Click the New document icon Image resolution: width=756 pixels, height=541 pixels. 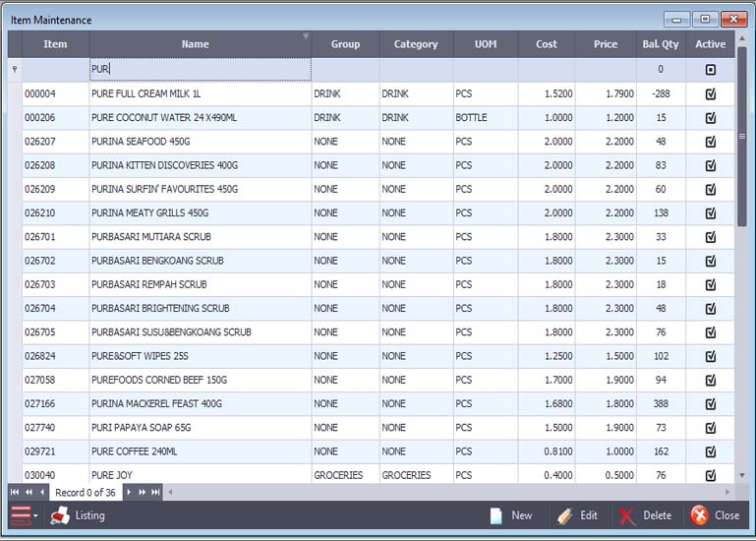[495, 515]
